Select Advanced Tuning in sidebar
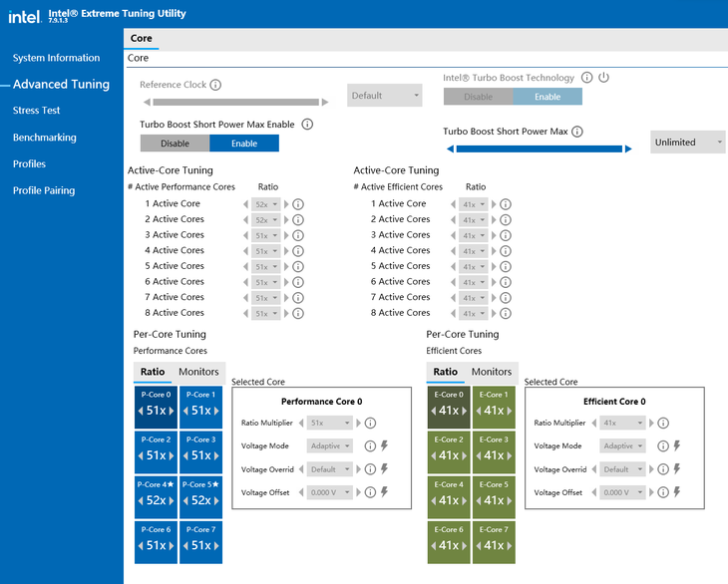Image resolution: width=728 pixels, height=584 pixels. [61, 84]
